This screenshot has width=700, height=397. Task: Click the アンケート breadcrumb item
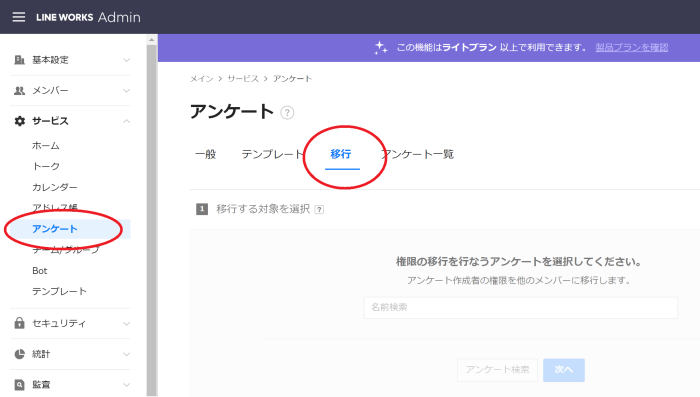point(292,79)
